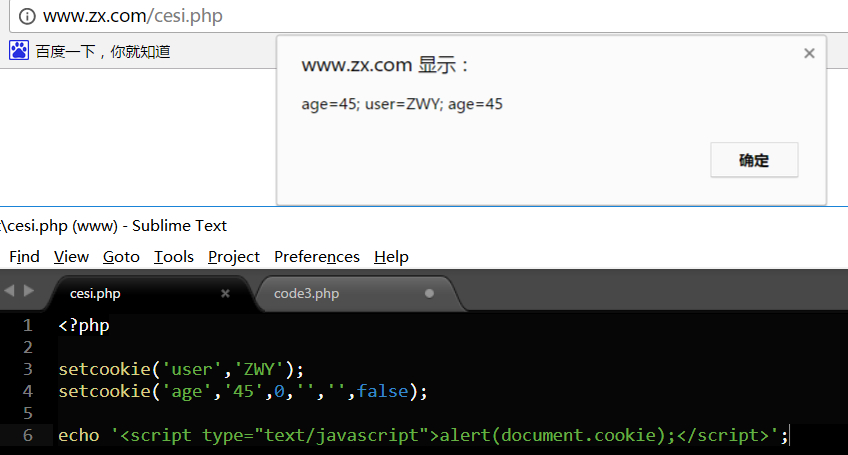Click the Sublime Text window title
The image size is (848, 455).
tap(114, 226)
